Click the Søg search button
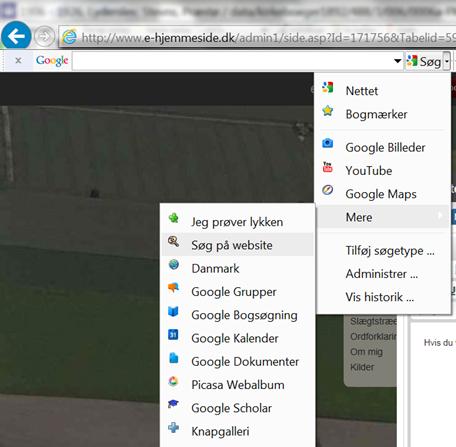Screen dimensions: 456x447 click(424, 61)
